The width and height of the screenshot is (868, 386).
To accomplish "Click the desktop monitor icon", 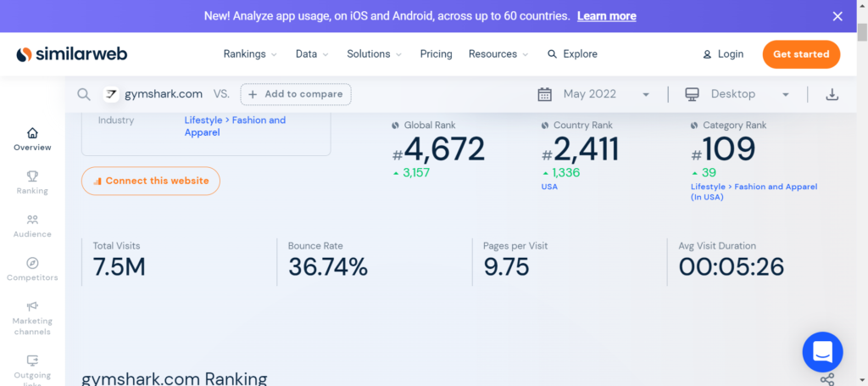I will pyautogui.click(x=692, y=94).
